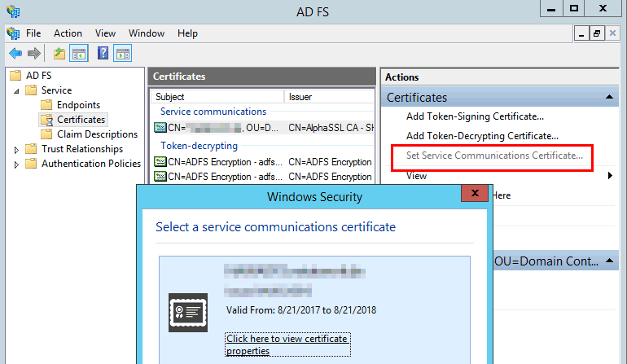Image resolution: width=627 pixels, height=364 pixels.
Task: Open the Help menu
Action: [x=187, y=33]
